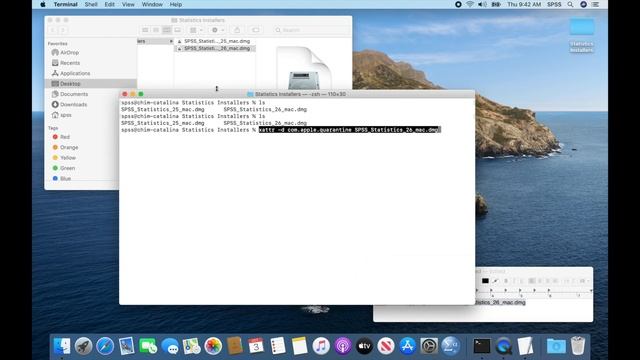Open the Shell menu
The height and width of the screenshot is (360, 640).
point(91,4)
